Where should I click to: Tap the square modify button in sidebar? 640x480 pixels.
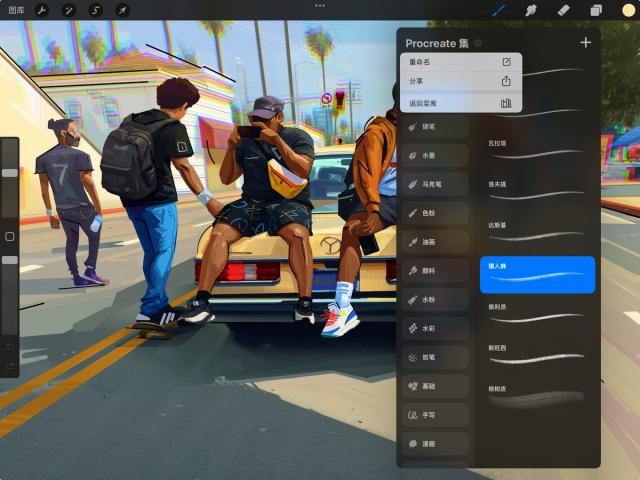click(x=10, y=236)
